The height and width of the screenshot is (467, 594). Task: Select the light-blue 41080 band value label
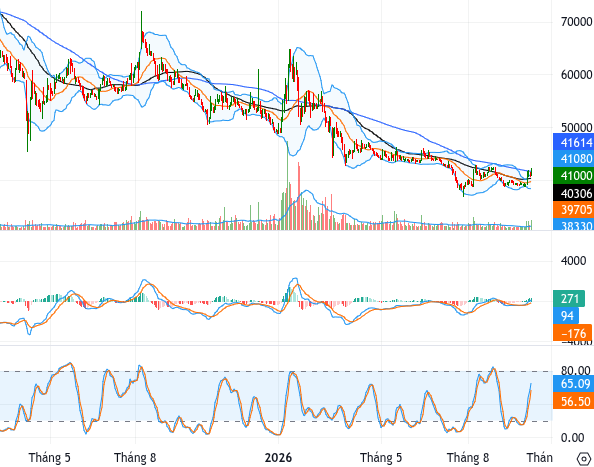tap(574, 159)
